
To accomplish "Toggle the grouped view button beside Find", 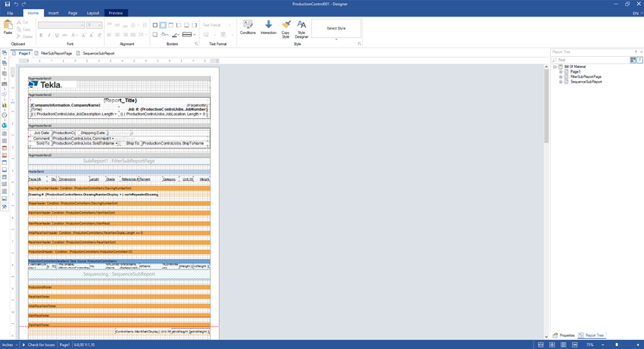I will click(633, 60).
